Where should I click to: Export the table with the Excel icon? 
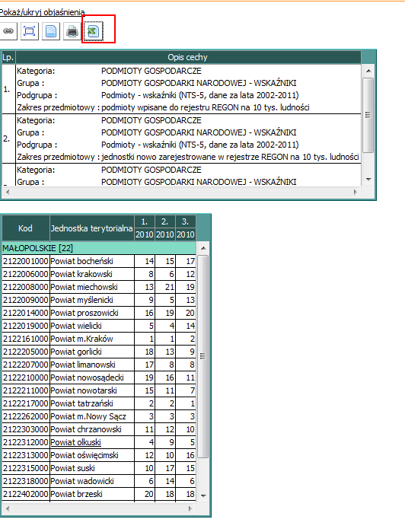coord(94,31)
